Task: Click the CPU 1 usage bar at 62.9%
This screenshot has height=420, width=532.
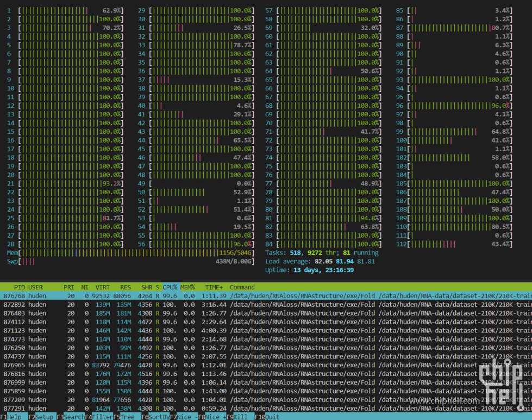Action: coord(66,11)
